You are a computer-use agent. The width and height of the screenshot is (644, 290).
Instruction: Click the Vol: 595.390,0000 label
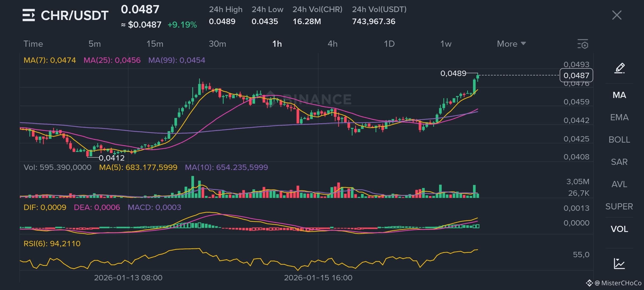point(57,167)
